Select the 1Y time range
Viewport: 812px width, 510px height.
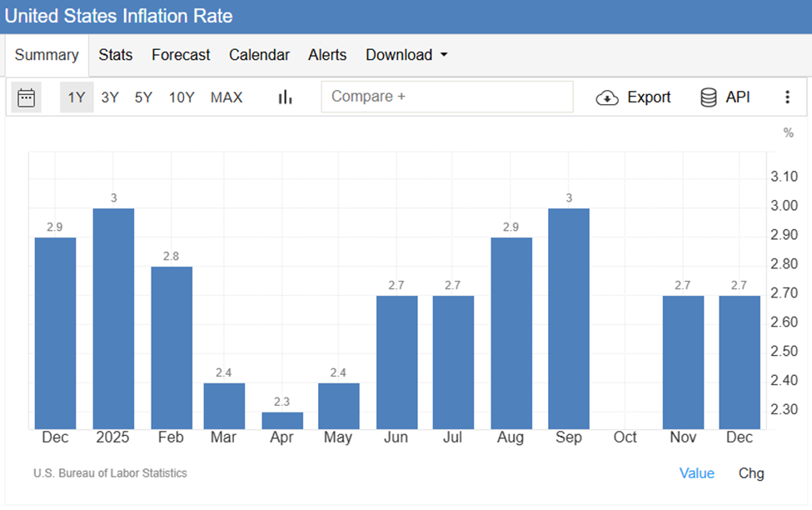click(x=77, y=97)
